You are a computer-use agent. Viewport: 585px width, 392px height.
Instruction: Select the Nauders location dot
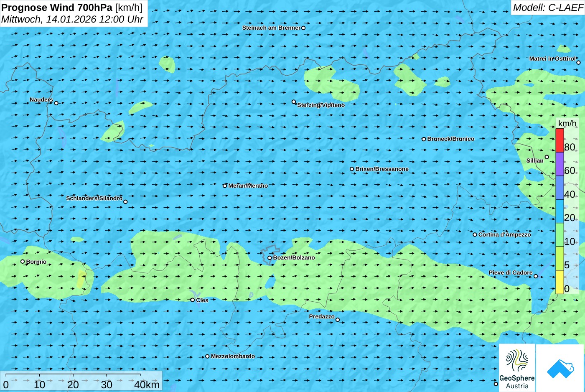(x=56, y=103)
